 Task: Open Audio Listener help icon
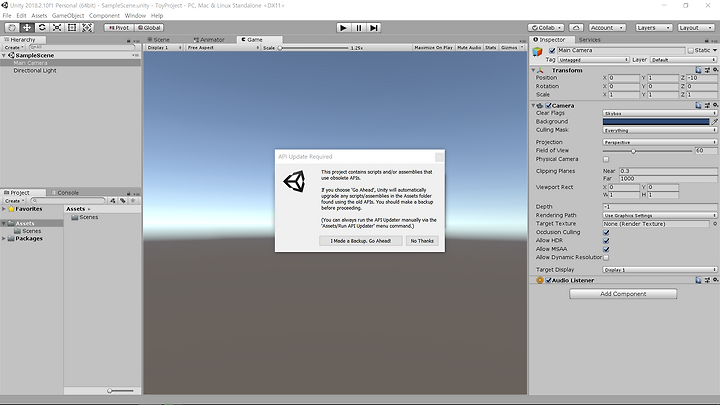tap(698, 280)
